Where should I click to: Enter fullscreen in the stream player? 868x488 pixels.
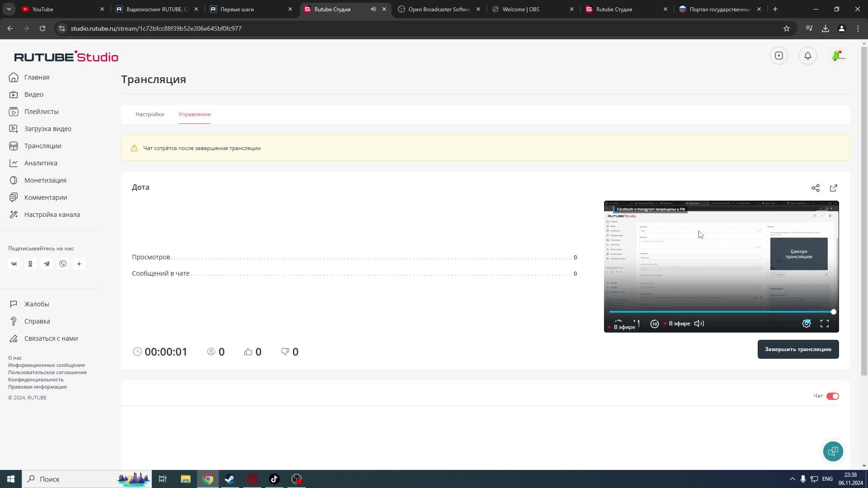click(x=824, y=324)
